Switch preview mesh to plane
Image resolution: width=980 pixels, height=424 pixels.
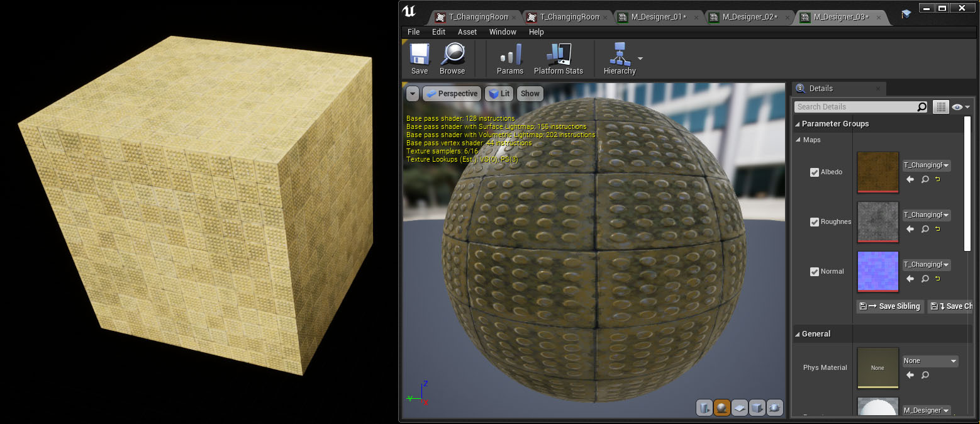point(740,408)
